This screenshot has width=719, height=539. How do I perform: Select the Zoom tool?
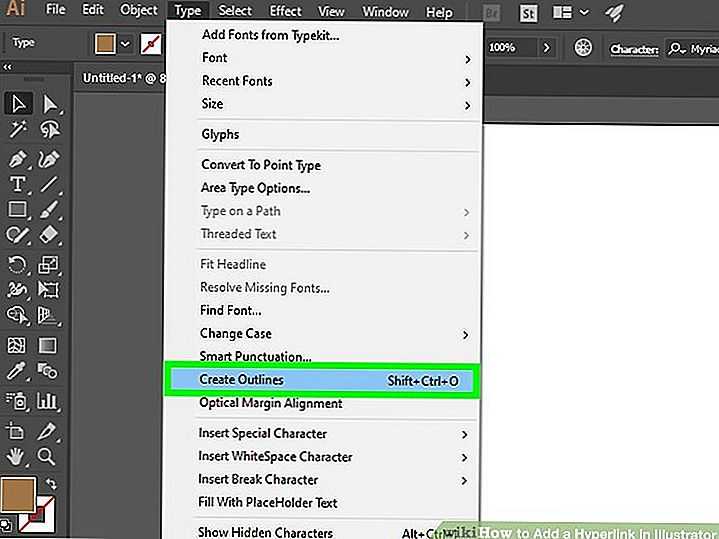(47, 456)
